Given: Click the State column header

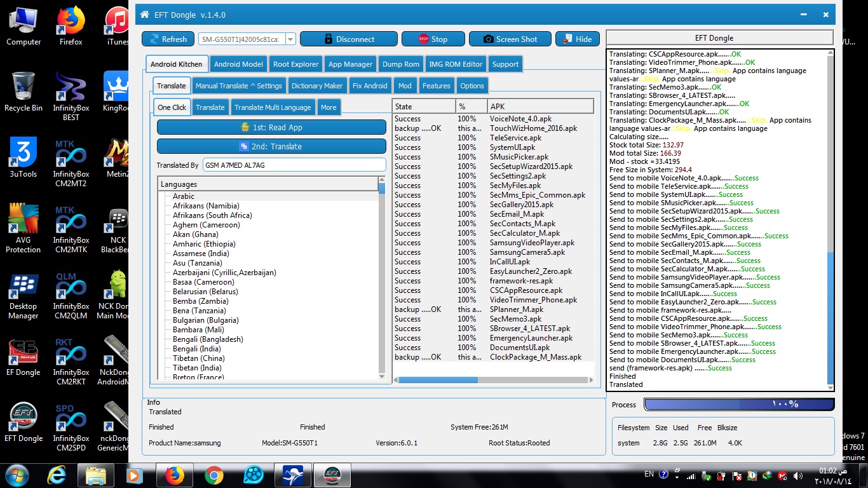Looking at the screenshot, I should point(424,106).
